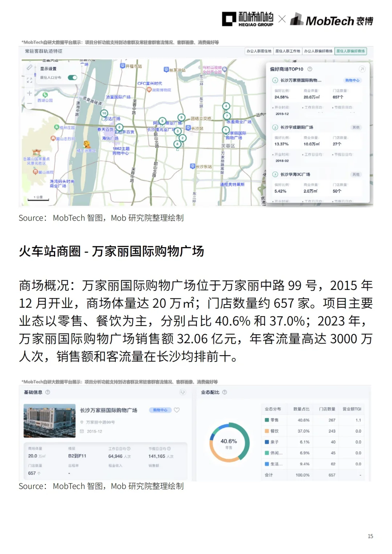392x554 pixels.
Task: Select the 居住人群偏好商场 tab
Action: (x=351, y=51)
